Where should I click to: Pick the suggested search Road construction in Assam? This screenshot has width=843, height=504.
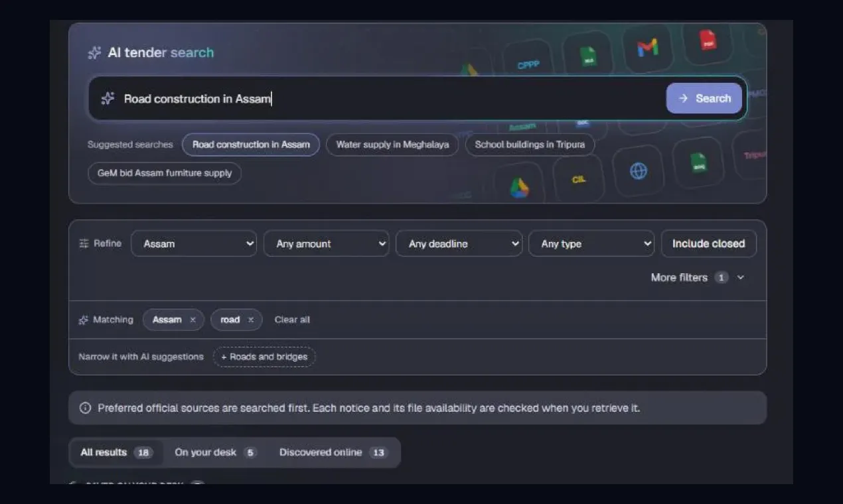tap(251, 145)
